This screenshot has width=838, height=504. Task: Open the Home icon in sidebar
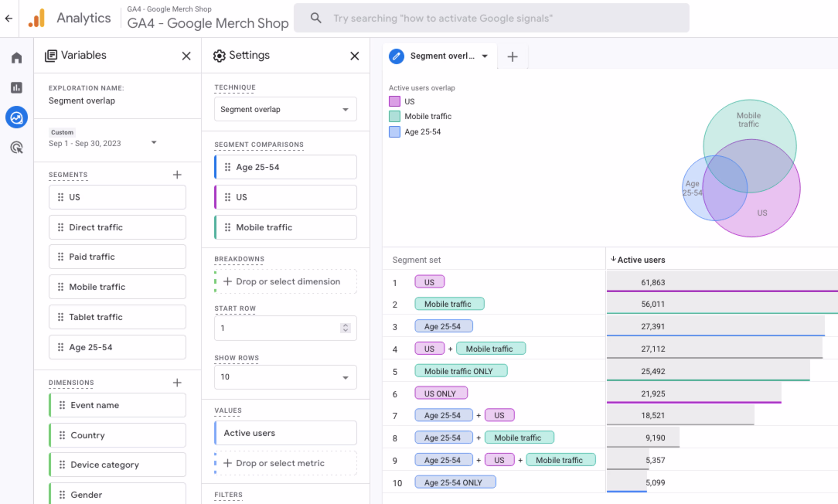click(16, 58)
